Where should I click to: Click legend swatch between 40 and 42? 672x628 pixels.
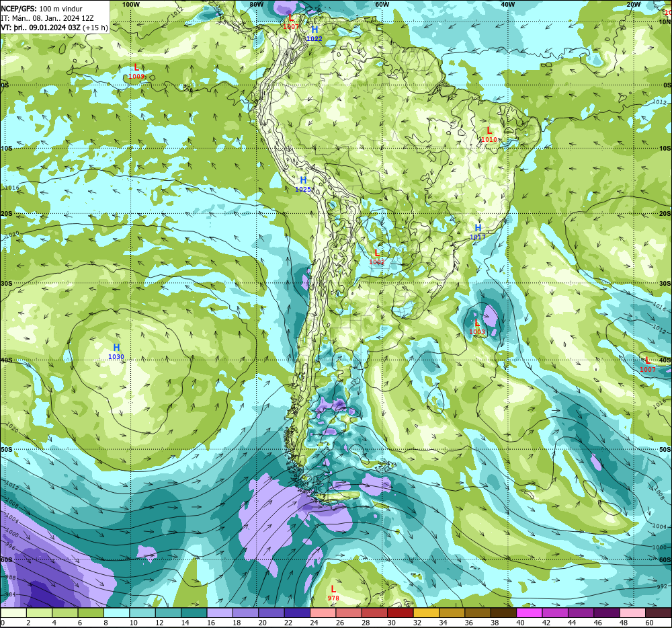pos(530,613)
